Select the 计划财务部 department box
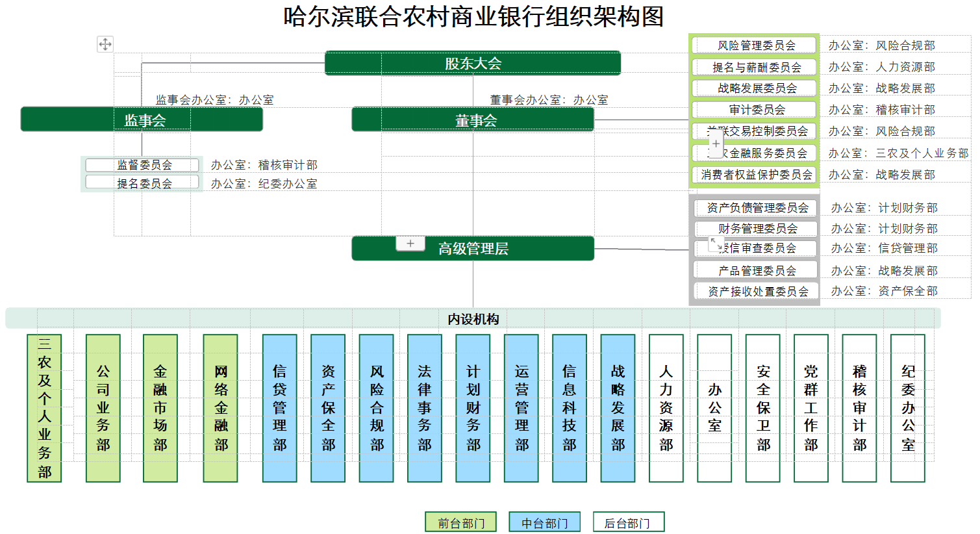 (473, 408)
